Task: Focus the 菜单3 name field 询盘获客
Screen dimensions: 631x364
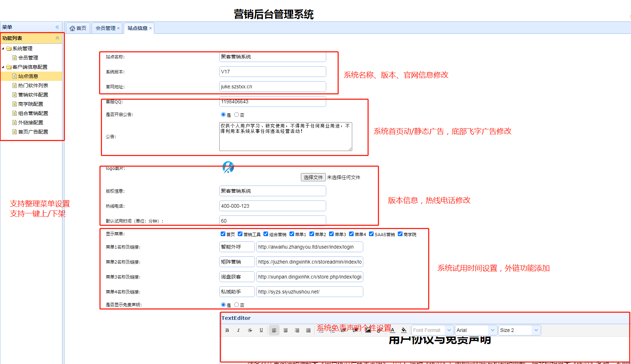Action: click(237, 277)
